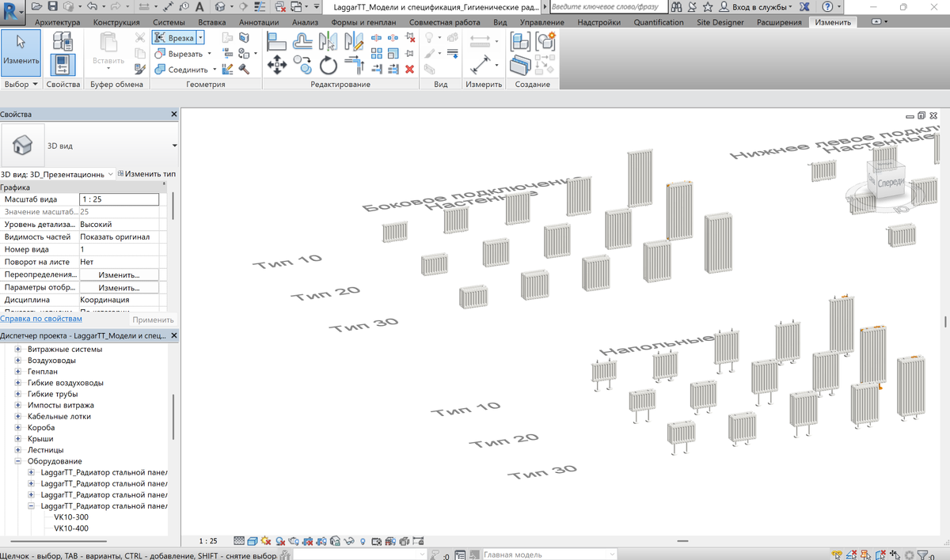950x560 pixels.
Task: Open the Управление ribbon tab
Action: (542, 22)
